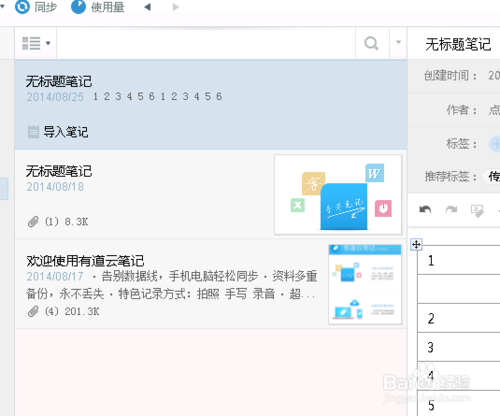Add a tag with the plus button
Viewport: 500px width, 416px height.
tap(495, 144)
